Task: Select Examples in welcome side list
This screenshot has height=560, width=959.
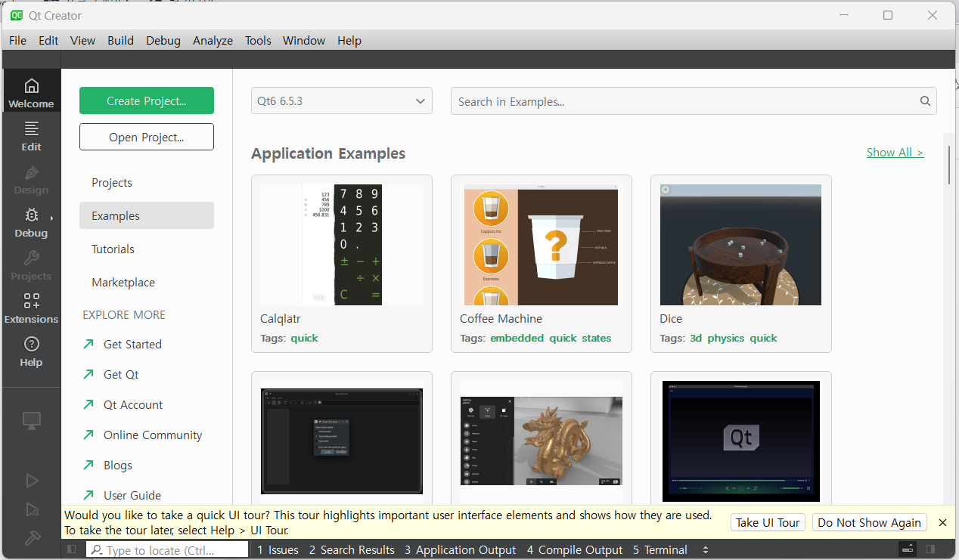Action: (147, 215)
